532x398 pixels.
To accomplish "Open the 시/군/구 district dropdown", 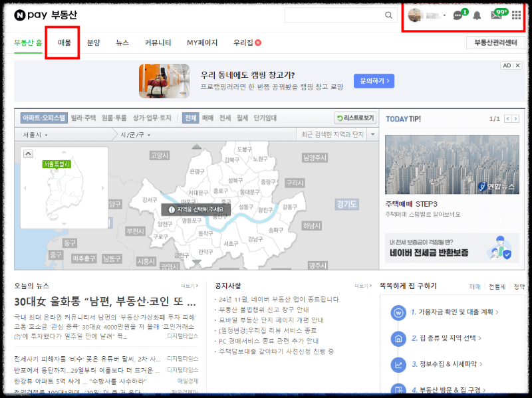I will click(136, 135).
